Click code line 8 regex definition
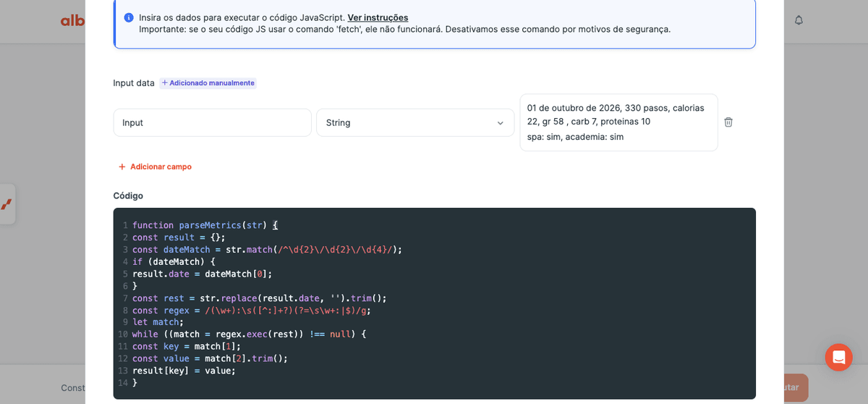This screenshot has width=868, height=404. point(252,310)
